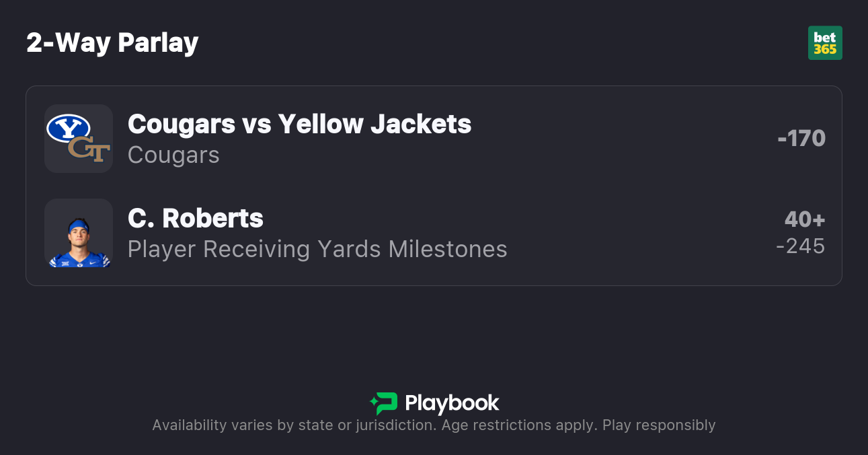Image resolution: width=868 pixels, height=455 pixels.
Task: Click the BYU Cougars team logo
Action: point(68,128)
